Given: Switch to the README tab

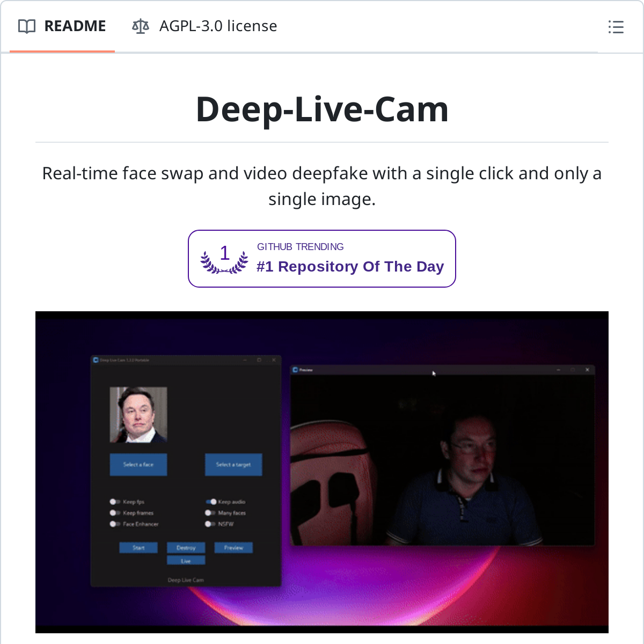Looking at the screenshot, I should pyautogui.click(x=62, y=26).
